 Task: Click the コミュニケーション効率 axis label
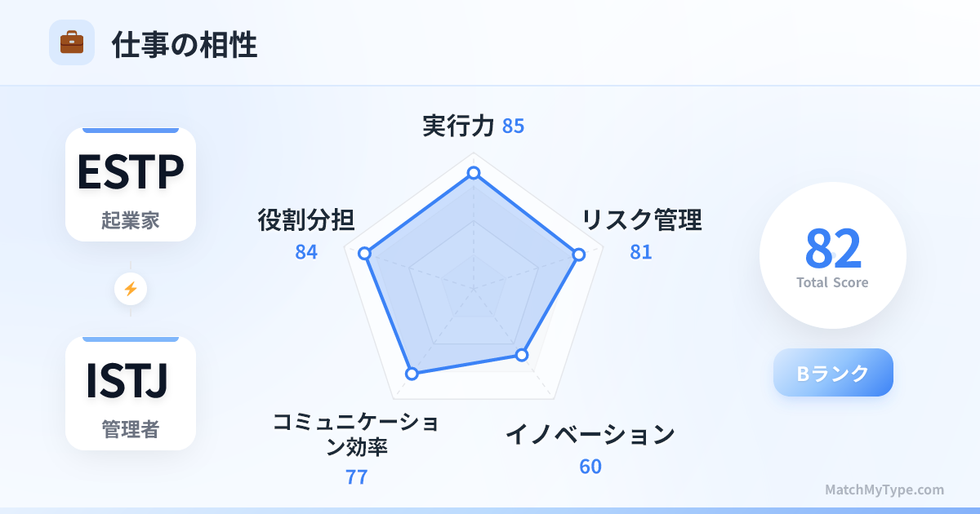356,434
